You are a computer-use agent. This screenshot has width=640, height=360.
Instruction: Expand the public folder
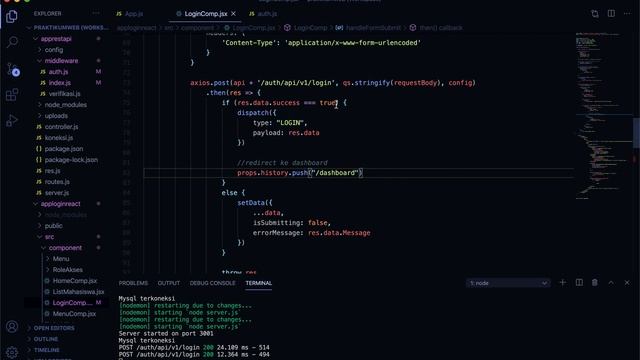pos(53,226)
